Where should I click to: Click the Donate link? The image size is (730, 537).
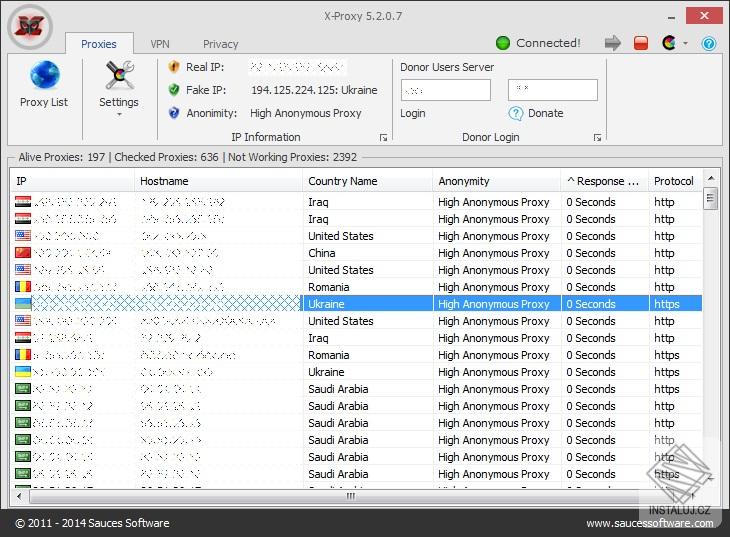(546, 113)
